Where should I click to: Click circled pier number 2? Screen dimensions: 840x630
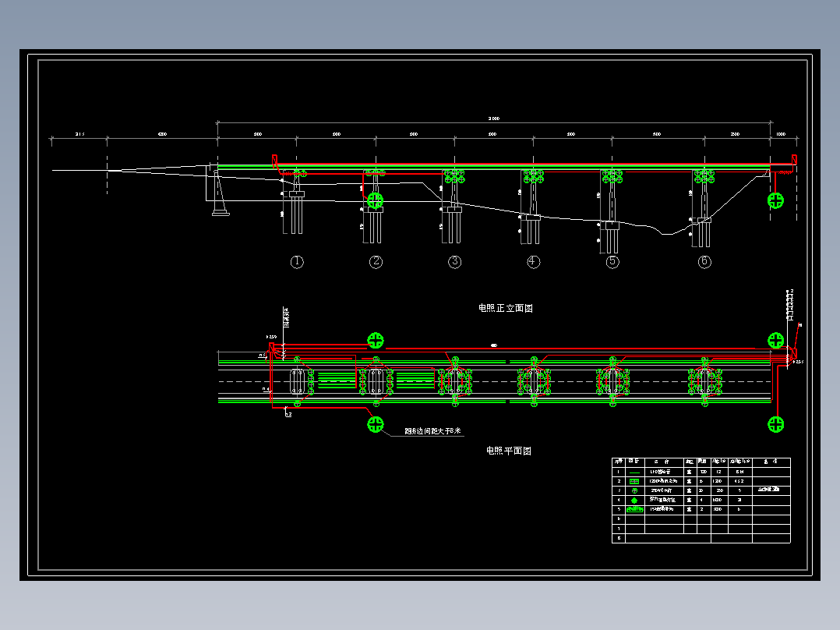376,262
